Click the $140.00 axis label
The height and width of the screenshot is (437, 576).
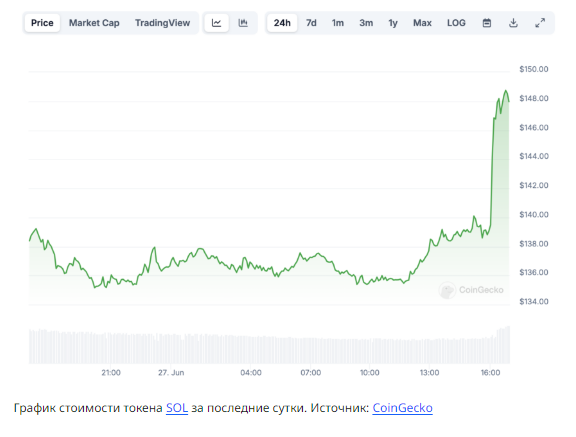pos(534,214)
